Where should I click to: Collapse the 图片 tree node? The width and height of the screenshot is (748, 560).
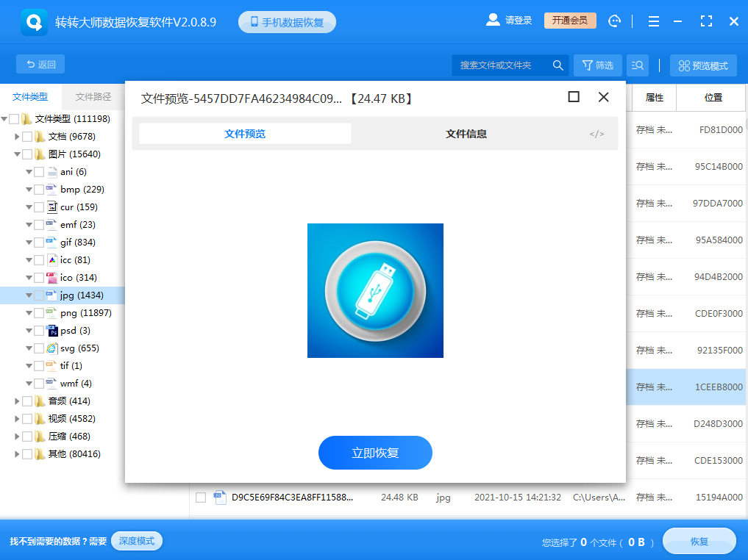(18, 154)
